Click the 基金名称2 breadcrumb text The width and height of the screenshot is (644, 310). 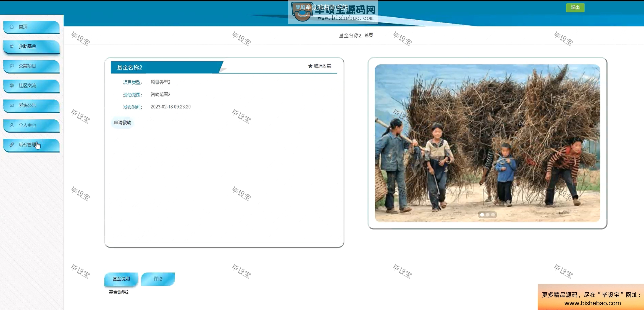[350, 36]
